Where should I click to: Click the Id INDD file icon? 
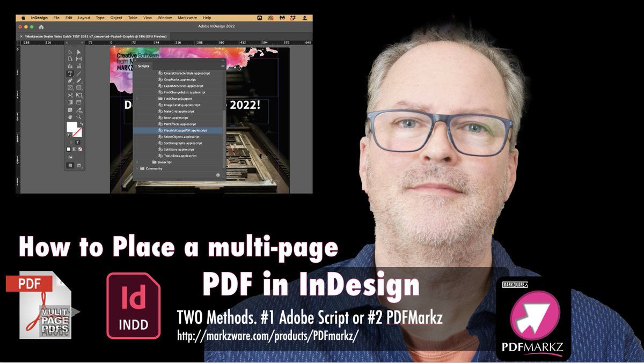(133, 306)
